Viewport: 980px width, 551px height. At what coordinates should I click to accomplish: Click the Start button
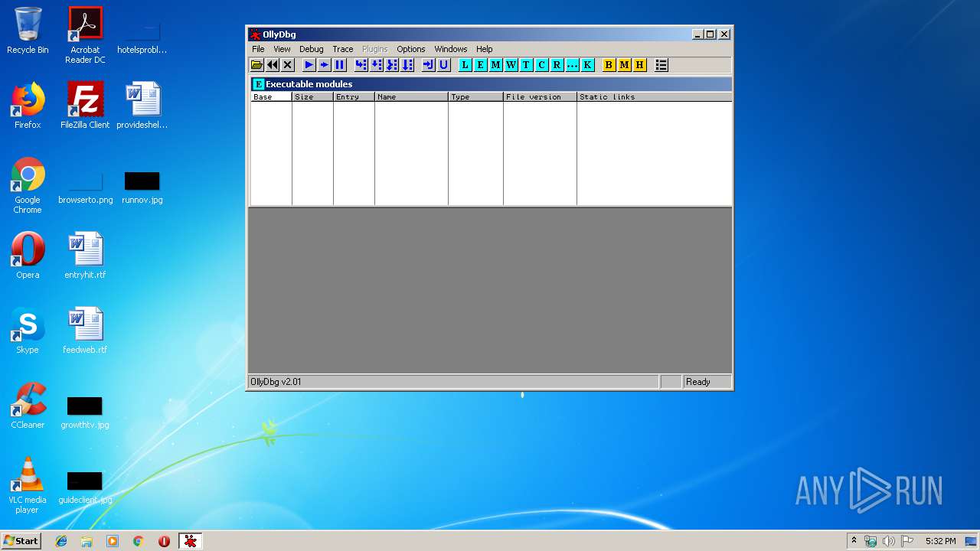[x=21, y=541]
